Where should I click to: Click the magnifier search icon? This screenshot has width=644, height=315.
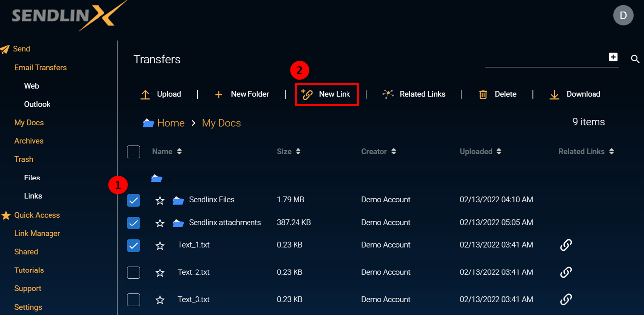(635, 59)
